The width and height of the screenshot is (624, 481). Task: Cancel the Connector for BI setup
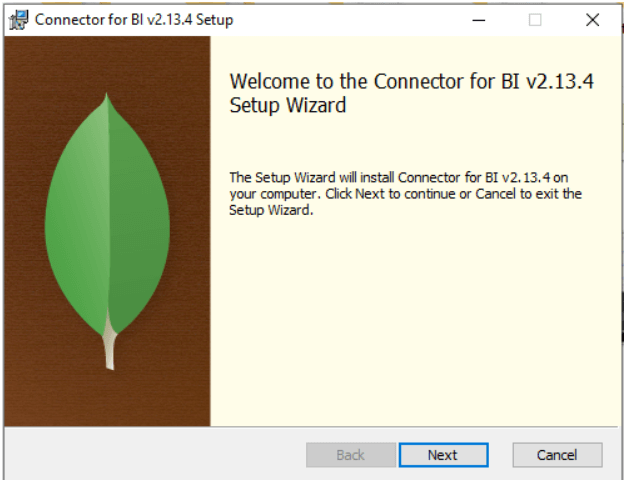pos(557,455)
